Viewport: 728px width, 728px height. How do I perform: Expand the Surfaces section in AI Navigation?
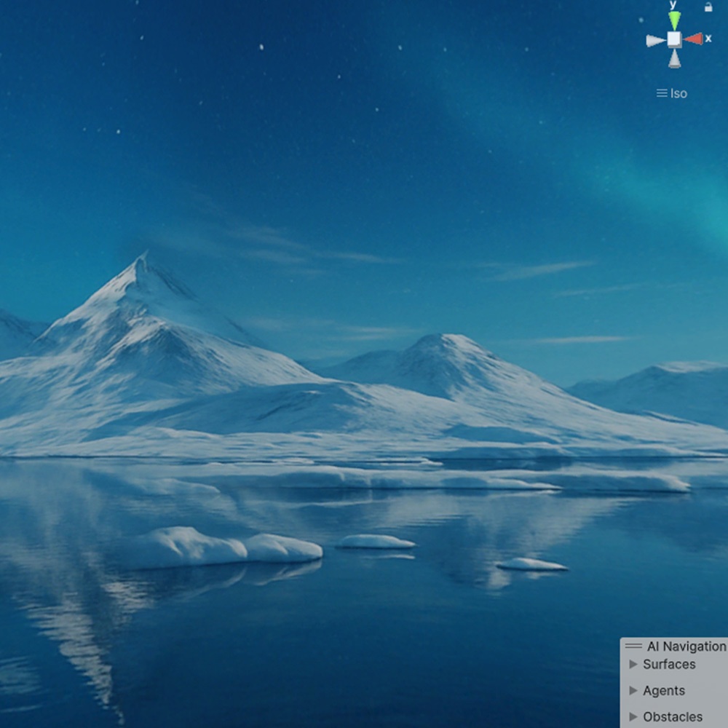[633, 665]
